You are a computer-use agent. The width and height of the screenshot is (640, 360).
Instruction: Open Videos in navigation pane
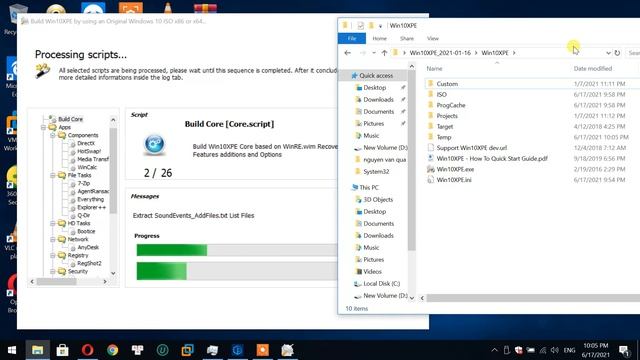click(x=372, y=271)
